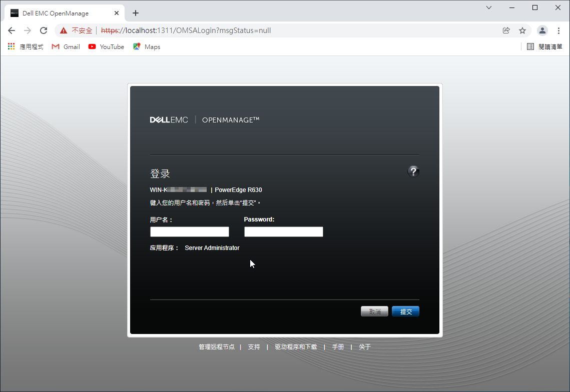This screenshot has width=570, height=392.
Task: Maximize the Chrome window
Action: point(535,7)
